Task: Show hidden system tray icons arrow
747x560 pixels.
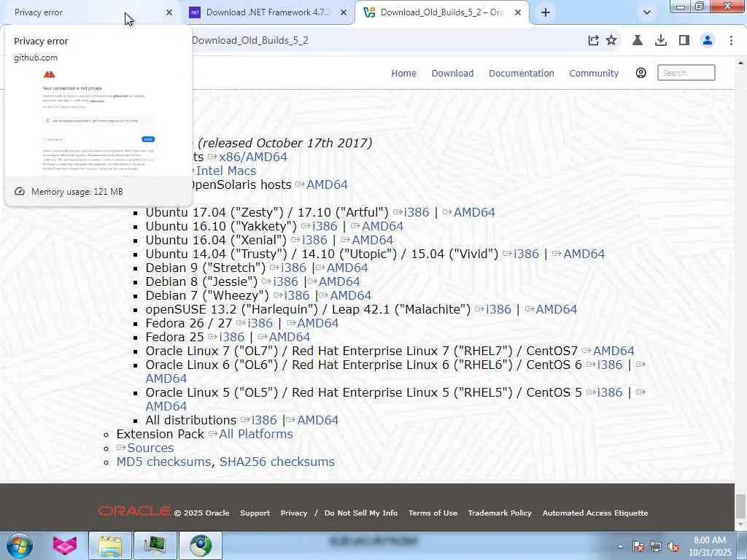Action: point(620,547)
